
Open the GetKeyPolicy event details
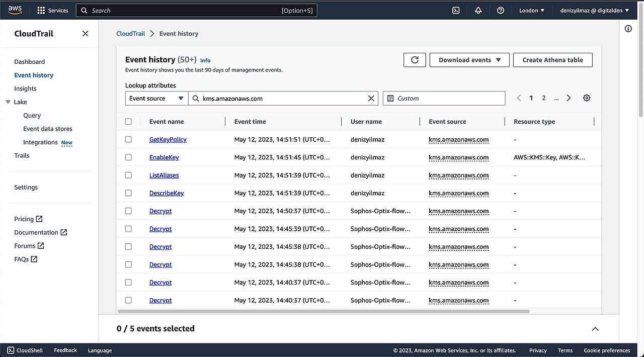click(x=168, y=139)
